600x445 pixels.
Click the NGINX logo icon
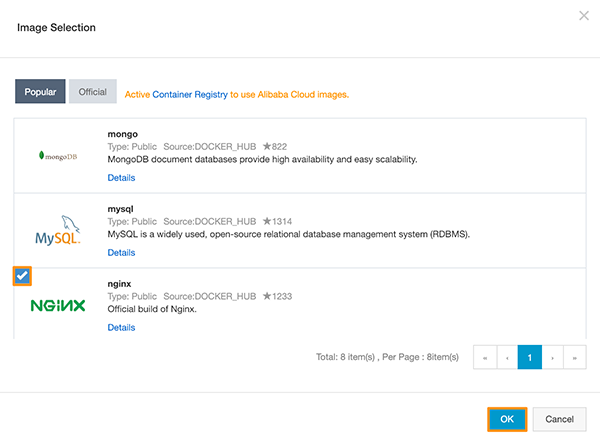click(57, 305)
